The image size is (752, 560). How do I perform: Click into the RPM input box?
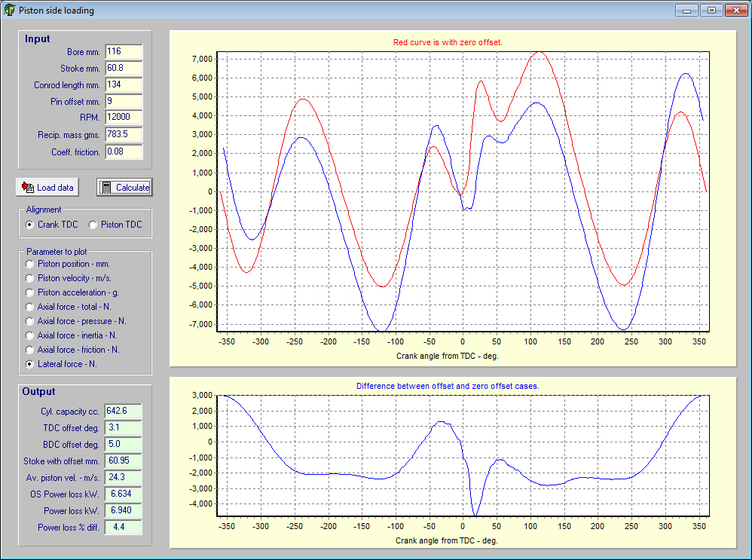click(124, 118)
